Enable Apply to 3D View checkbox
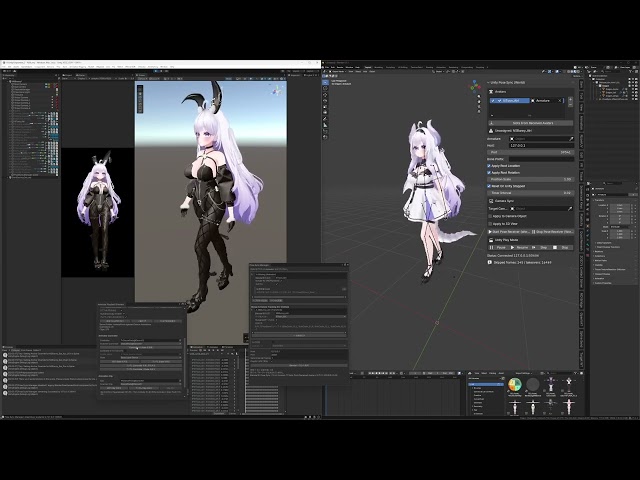The image size is (640, 480). 491,224
